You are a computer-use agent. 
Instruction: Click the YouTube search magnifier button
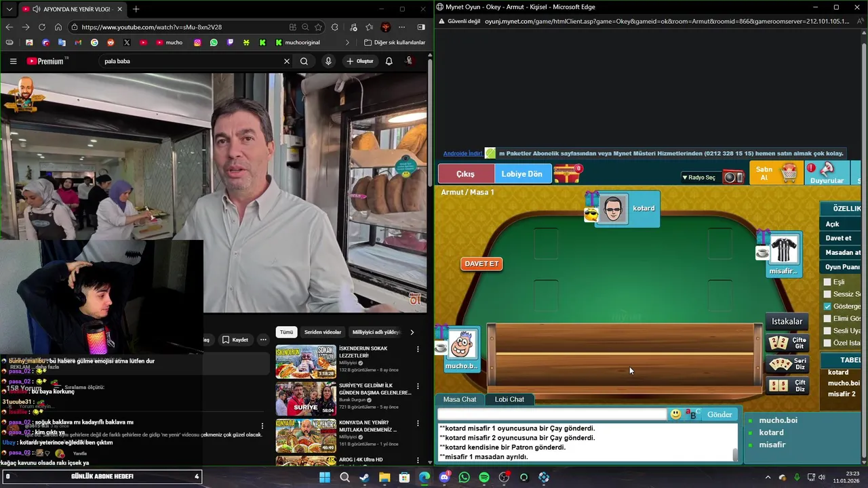pos(304,61)
